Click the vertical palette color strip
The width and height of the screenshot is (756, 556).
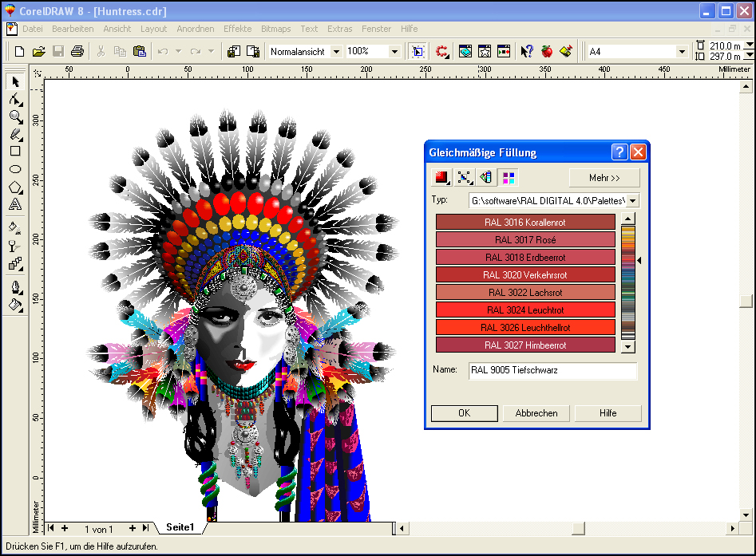pos(627,283)
